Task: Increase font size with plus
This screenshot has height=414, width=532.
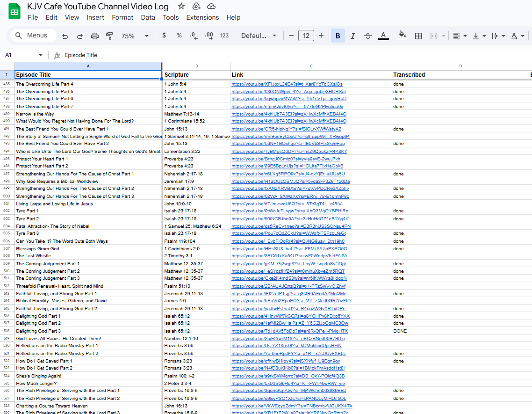Action: click(x=321, y=36)
